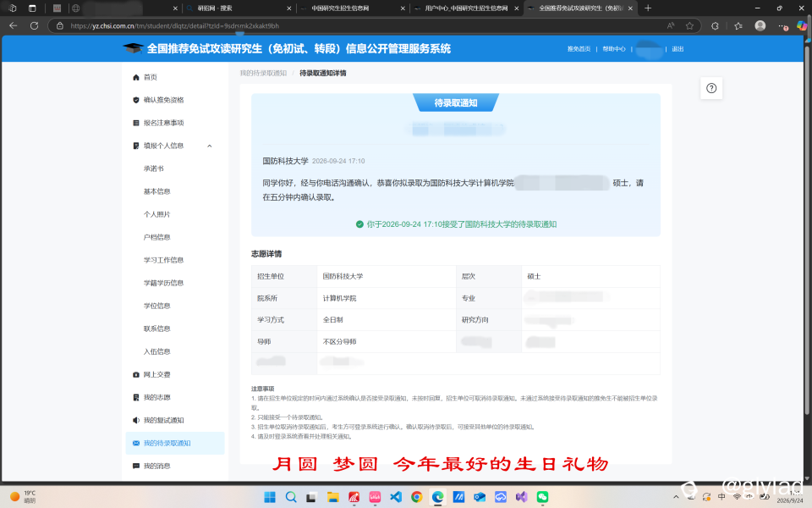Screen dimensions: 812x508
Task: Open weather widget showing 19°C
Action: (x=24, y=497)
